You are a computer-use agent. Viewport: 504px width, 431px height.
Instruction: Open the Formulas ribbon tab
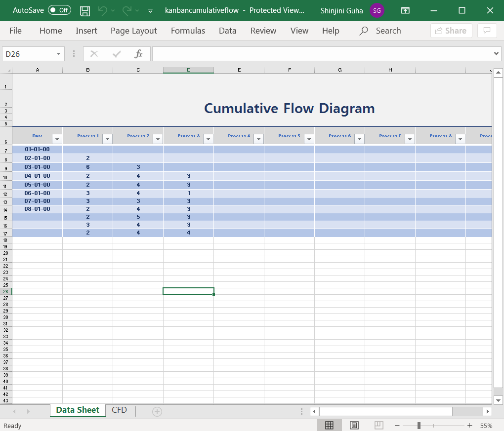coord(188,31)
